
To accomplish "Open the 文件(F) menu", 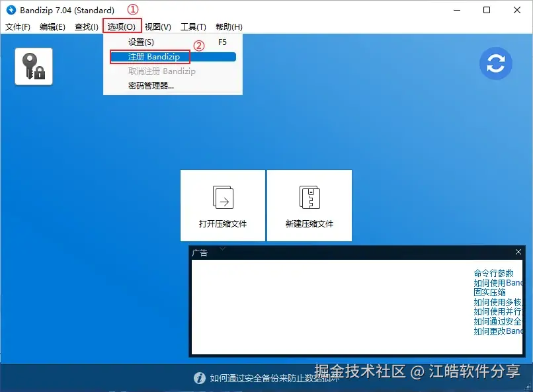I will [x=18, y=26].
